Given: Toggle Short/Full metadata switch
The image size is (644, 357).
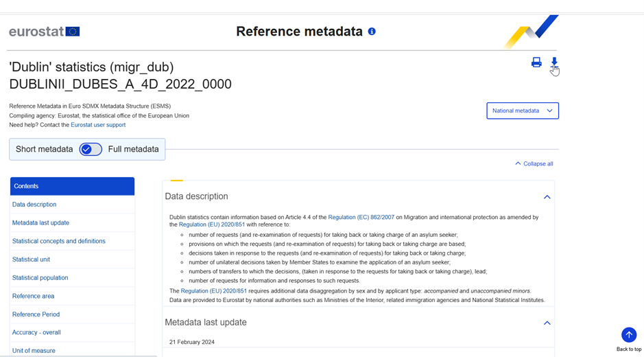Looking at the screenshot, I should pyautogui.click(x=91, y=149).
